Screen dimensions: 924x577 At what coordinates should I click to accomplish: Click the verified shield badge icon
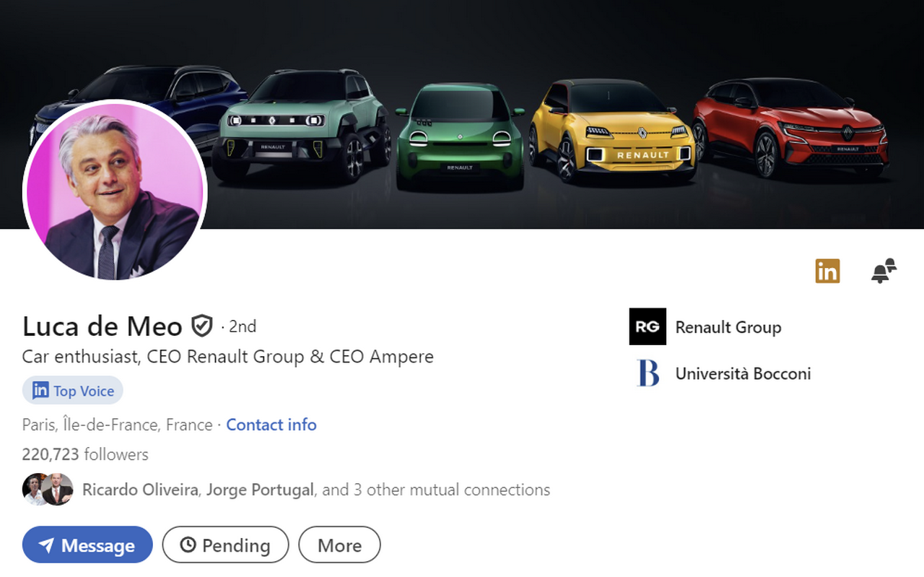click(201, 326)
